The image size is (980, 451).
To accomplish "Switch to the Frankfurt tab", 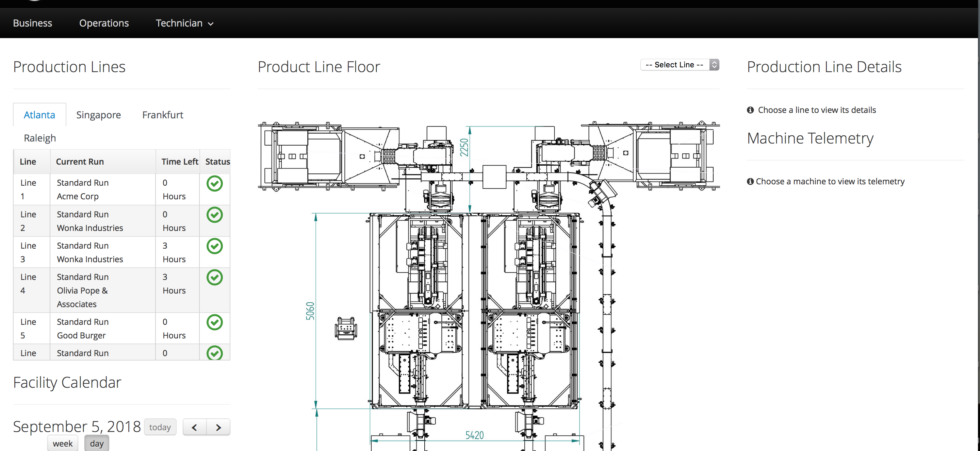I will tap(163, 115).
